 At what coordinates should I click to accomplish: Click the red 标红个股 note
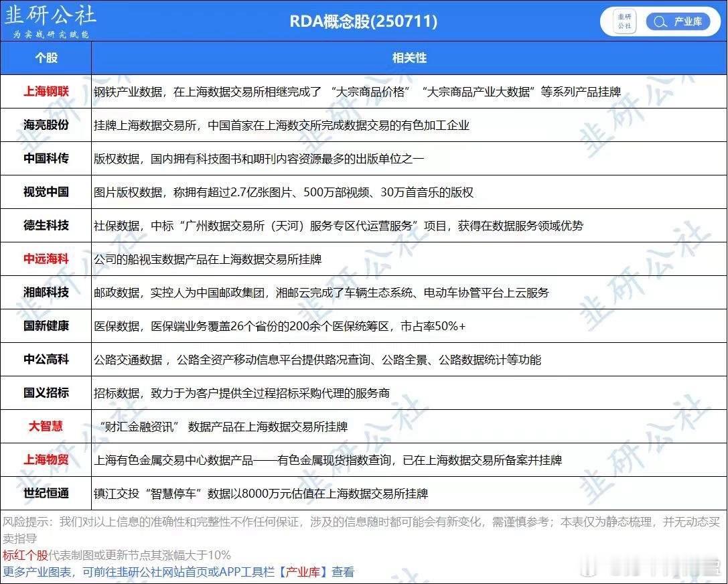(25, 555)
